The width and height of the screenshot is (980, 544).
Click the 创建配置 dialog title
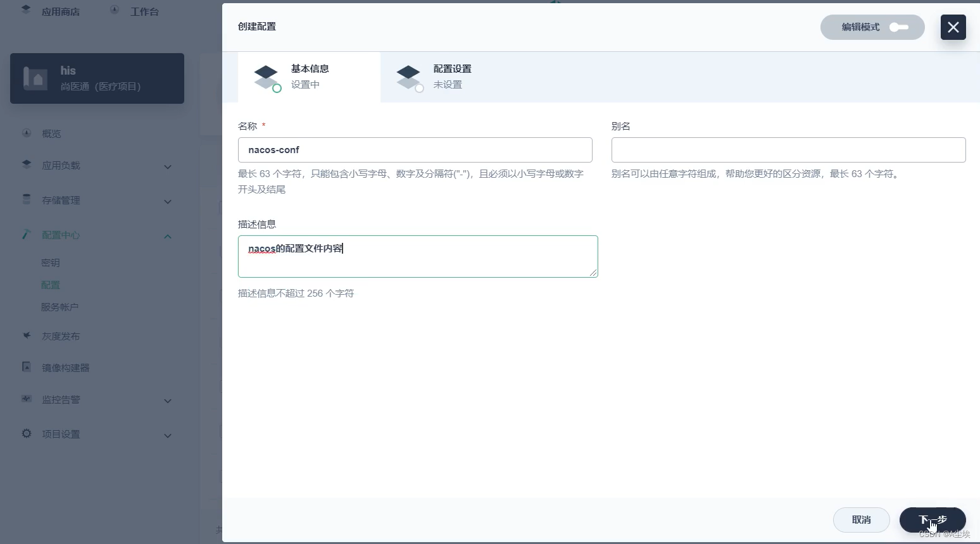click(257, 27)
